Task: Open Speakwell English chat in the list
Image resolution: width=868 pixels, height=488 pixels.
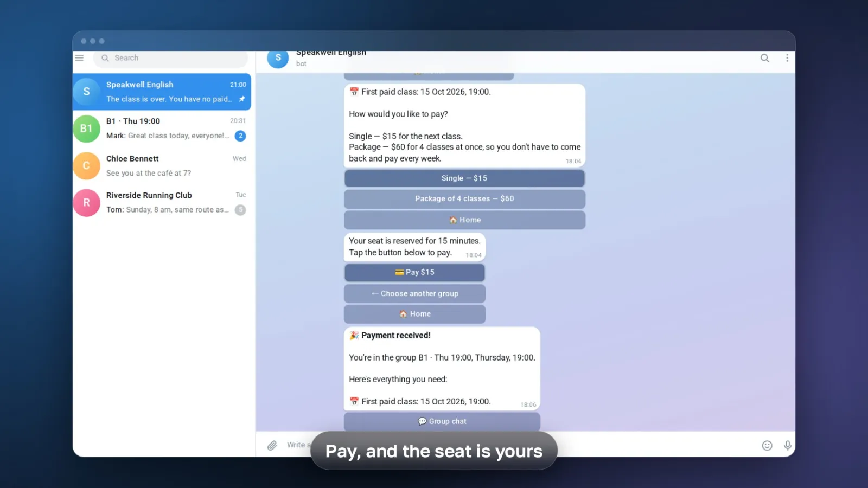Action: click(162, 92)
